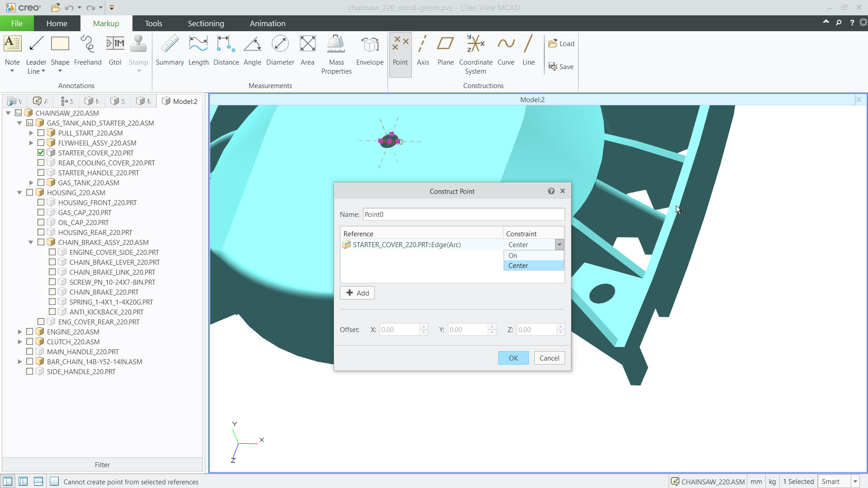The height and width of the screenshot is (488, 868).
Task: Select the Coordinate System construction tool
Action: pos(476,54)
